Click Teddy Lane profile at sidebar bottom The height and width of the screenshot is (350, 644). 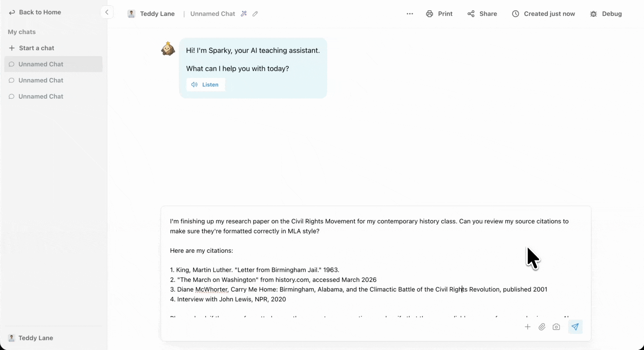[30, 338]
